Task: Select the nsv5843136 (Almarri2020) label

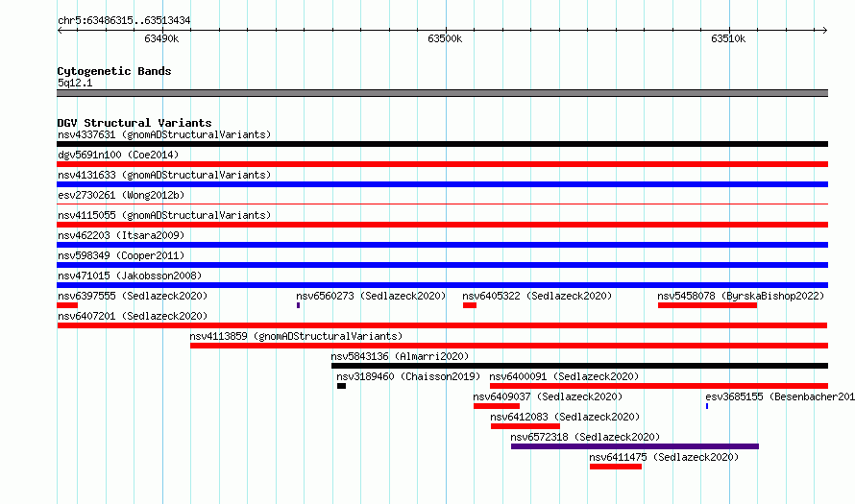Action: pyautogui.click(x=400, y=356)
